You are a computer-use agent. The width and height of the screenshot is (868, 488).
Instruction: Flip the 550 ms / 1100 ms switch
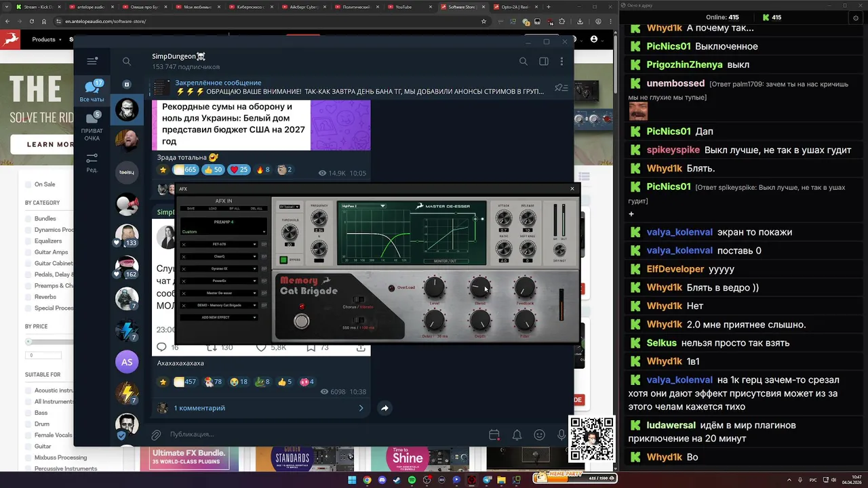pos(359,320)
